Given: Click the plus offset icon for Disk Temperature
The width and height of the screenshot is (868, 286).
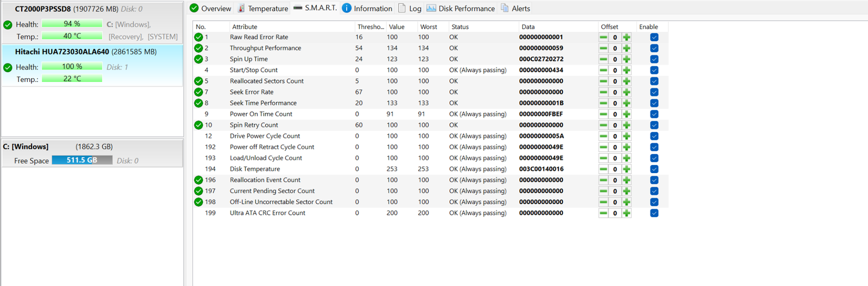Looking at the screenshot, I should (627, 169).
